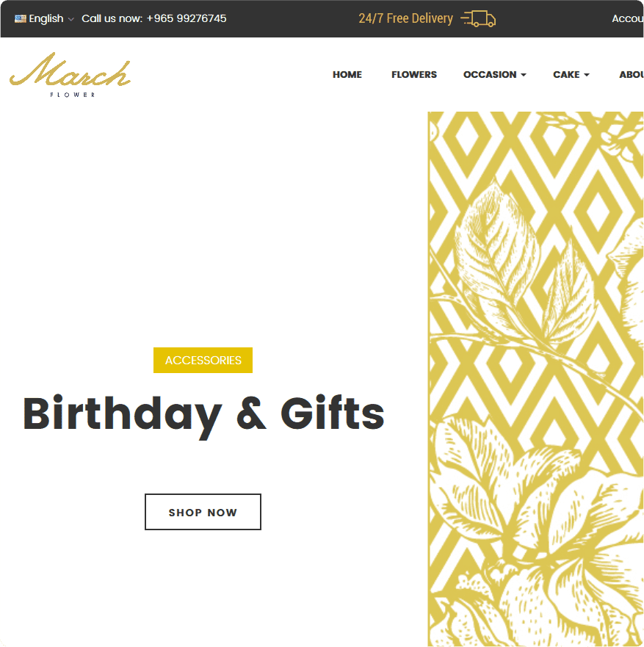The width and height of the screenshot is (644, 647).
Task: Click the yellow floral banner image
Action: [535, 379]
